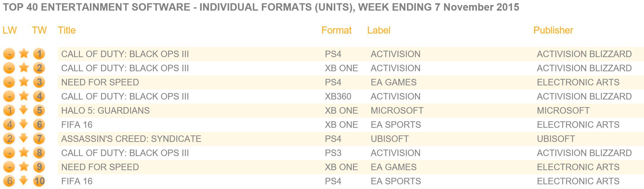Click the rank 10 badge icon

(39, 181)
